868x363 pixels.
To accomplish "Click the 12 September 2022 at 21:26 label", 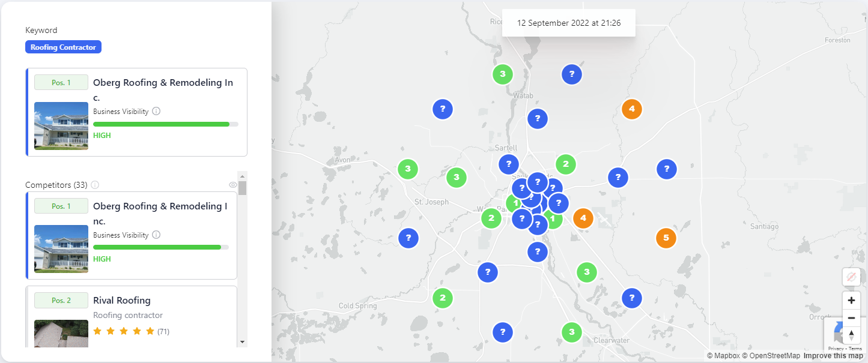I will pos(569,23).
